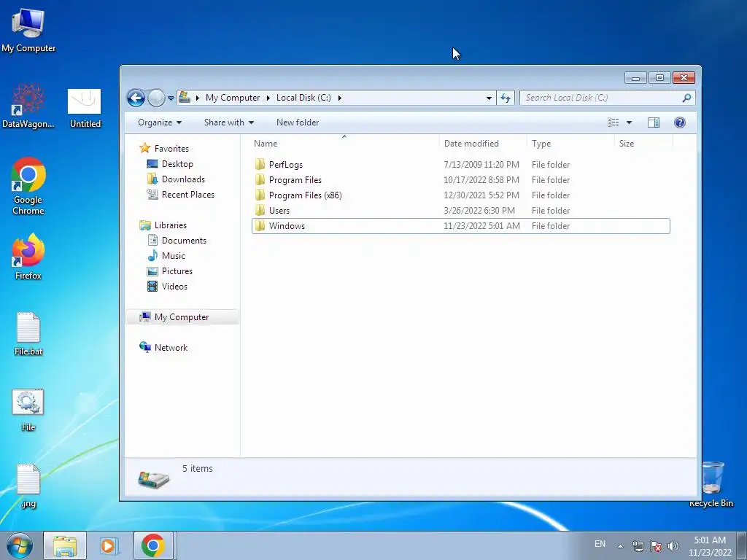Sort by Date modified column
Viewport: 747px width, 560px height.
click(483, 144)
